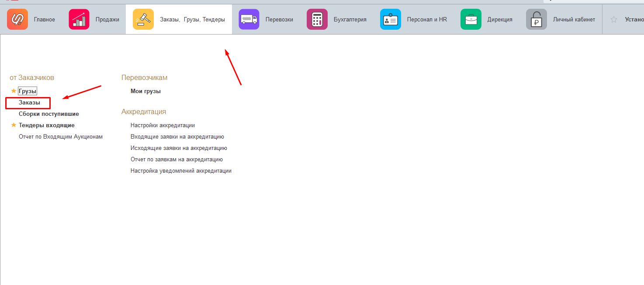
Task: Click the Перевозчикам group heading
Action: 144,77
